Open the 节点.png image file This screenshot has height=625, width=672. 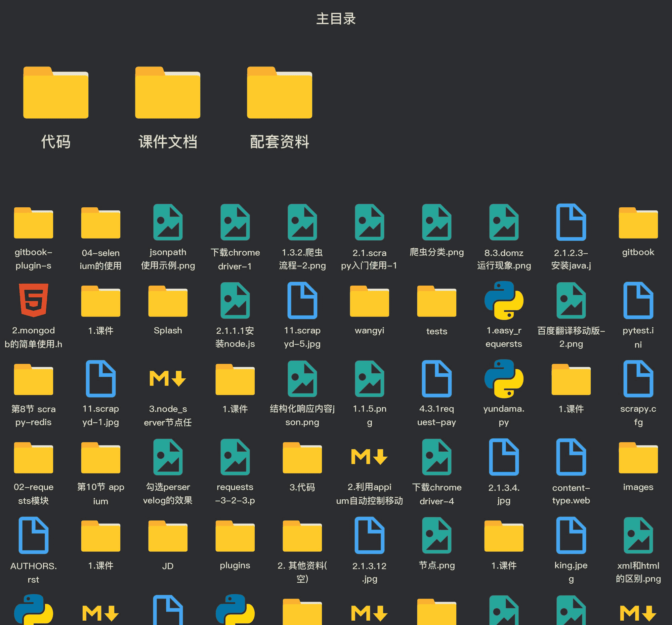pos(436,535)
